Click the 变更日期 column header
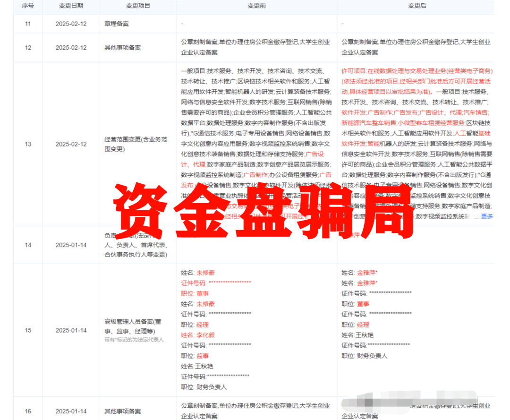Screen dimensions: 510x420 (x=71, y=7)
